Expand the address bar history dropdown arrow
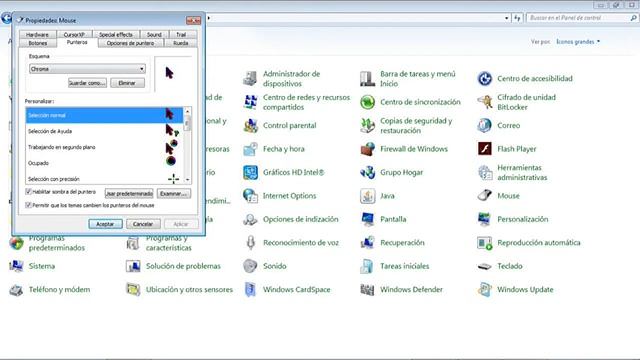 pyautogui.click(x=507, y=18)
